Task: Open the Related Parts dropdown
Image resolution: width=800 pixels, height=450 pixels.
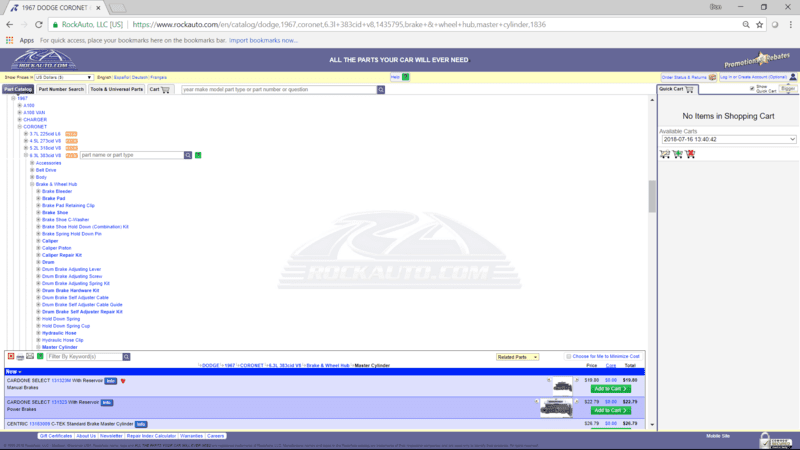Action: (517, 357)
